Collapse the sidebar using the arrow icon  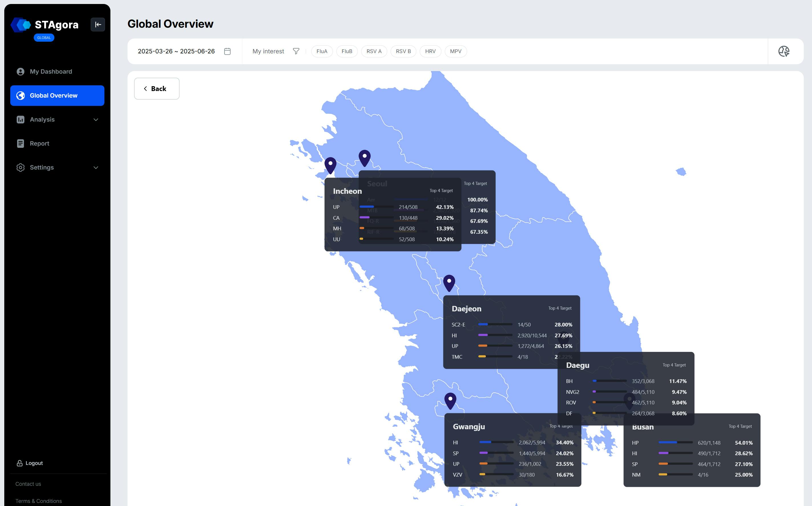(98, 25)
